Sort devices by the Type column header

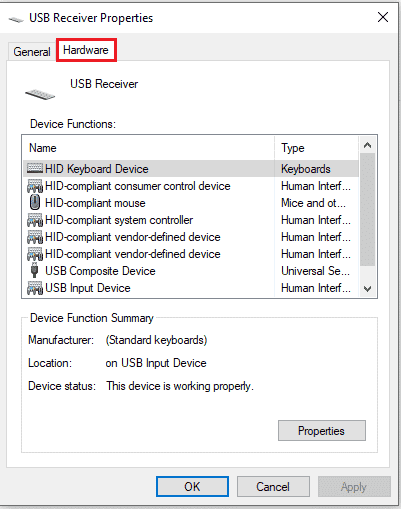317,148
